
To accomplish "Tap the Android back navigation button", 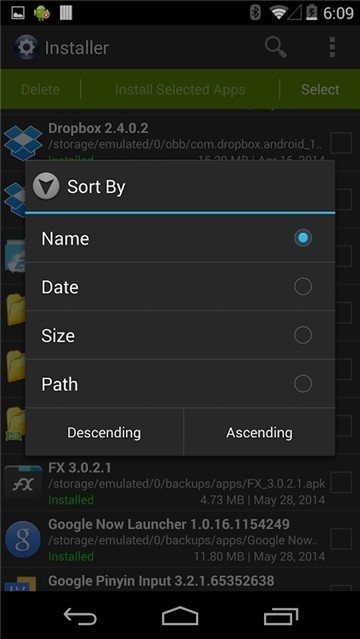I will coord(80,617).
